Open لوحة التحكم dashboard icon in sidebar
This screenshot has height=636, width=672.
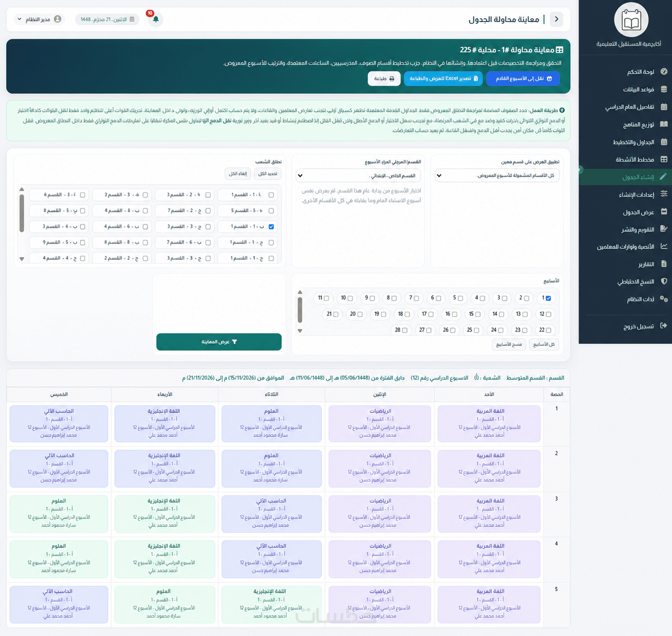664,71
